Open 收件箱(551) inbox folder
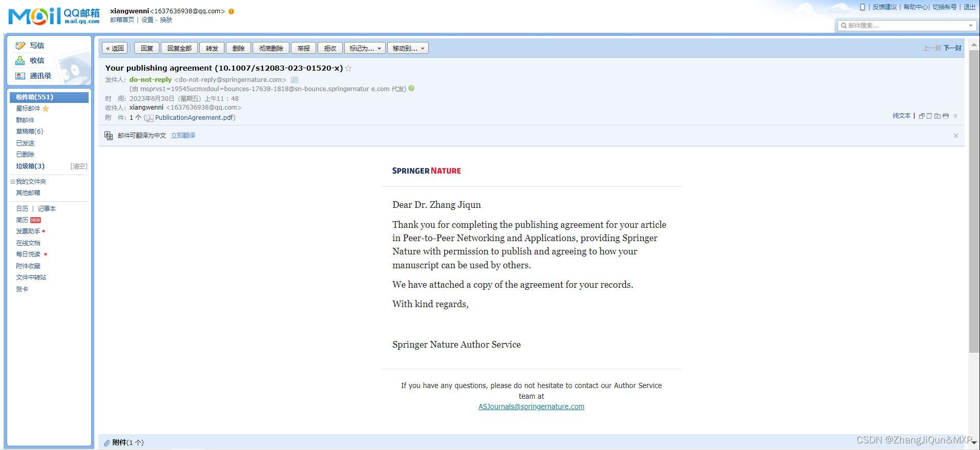The width and height of the screenshot is (980, 450). coord(49,97)
